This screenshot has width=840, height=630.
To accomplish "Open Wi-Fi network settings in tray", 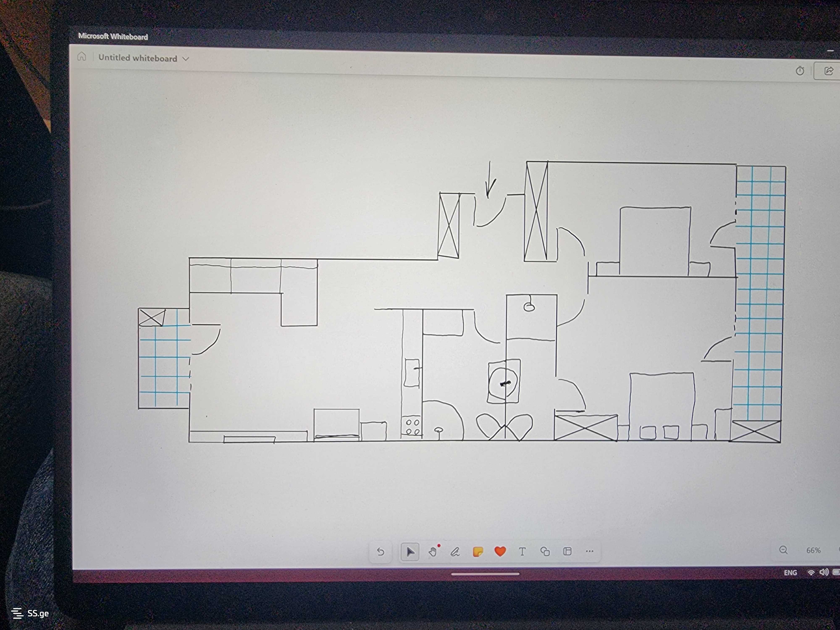I will coord(811,572).
